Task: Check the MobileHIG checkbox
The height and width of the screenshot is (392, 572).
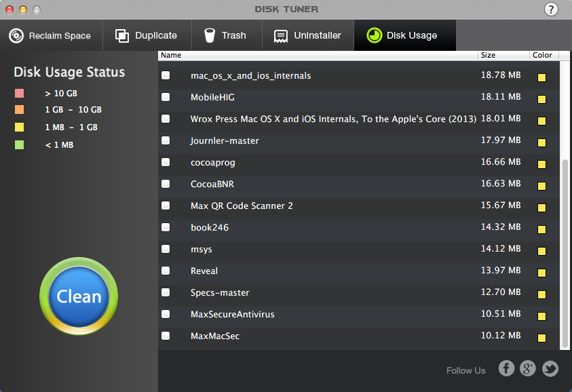Action: (x=166, y=97)
